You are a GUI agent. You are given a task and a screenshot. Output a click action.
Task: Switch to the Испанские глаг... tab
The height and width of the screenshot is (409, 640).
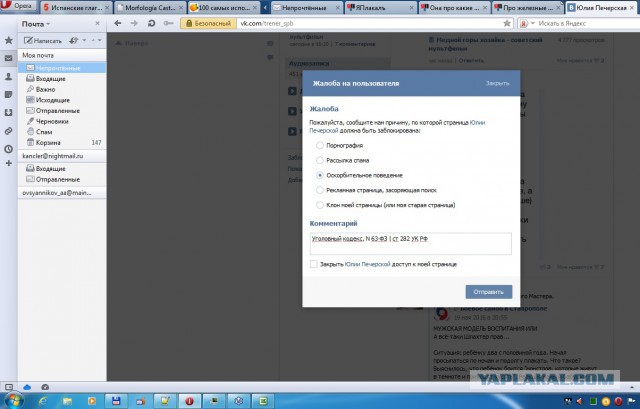coord(76,7)
